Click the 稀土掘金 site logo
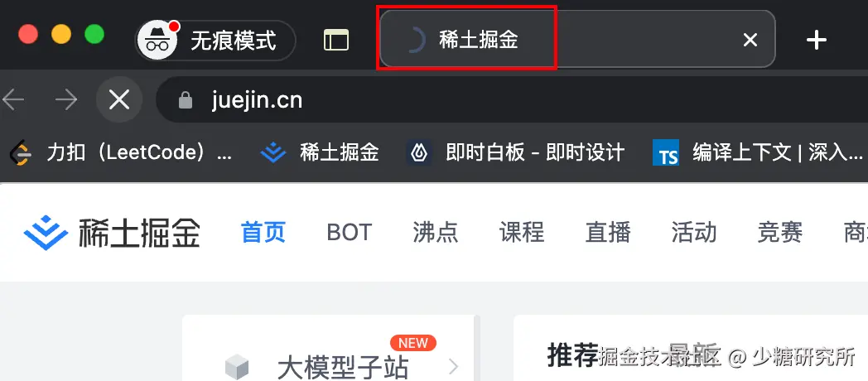 pos(112,233)
